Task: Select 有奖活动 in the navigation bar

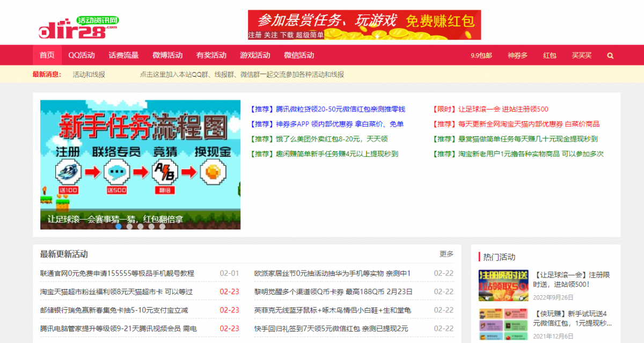Action: tap(211, 55)
